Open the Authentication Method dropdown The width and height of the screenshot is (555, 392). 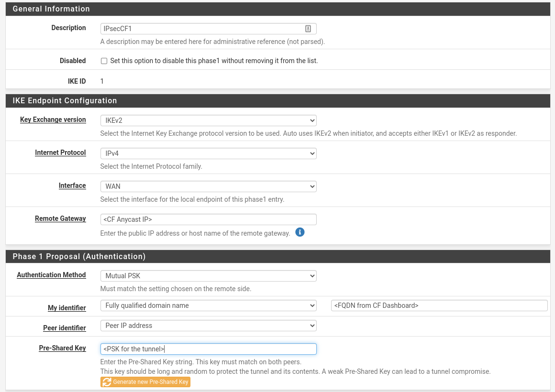pos(208,276)
